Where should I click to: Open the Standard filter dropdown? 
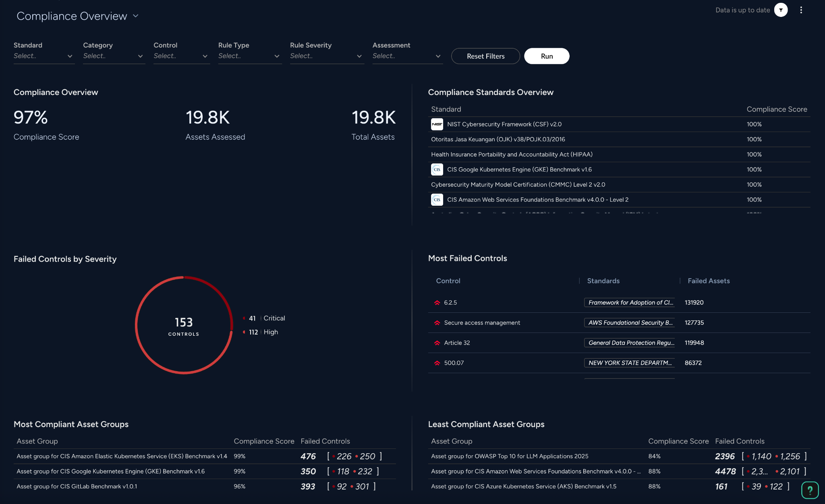[44, 56]
